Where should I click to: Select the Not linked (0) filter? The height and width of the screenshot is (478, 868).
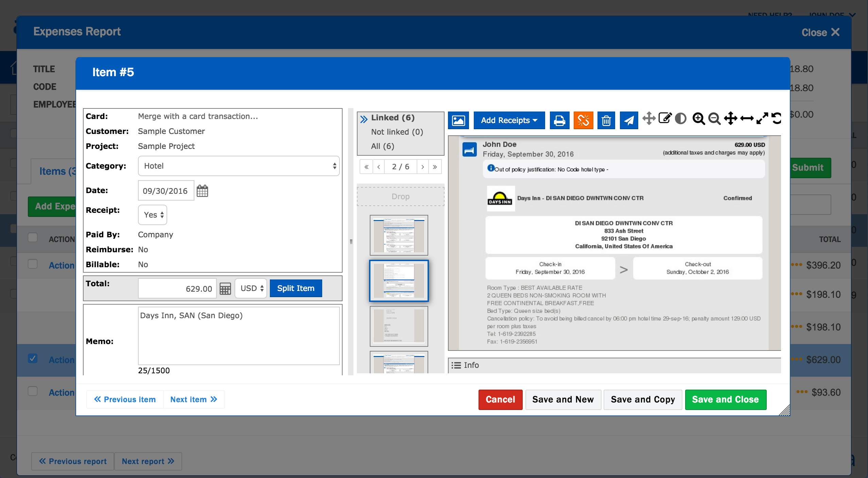point(397,132)
